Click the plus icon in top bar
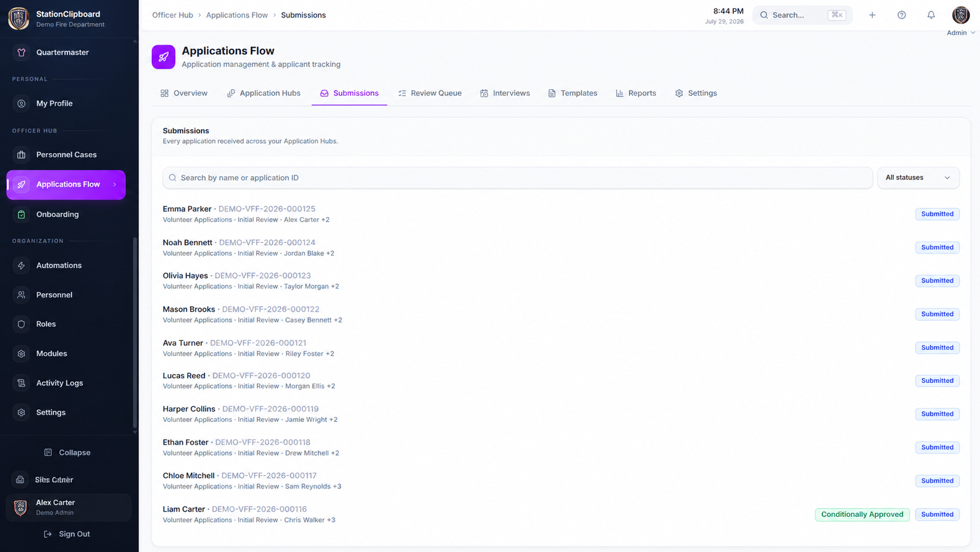This screenshot has height=552, width=980. (872, 15)
